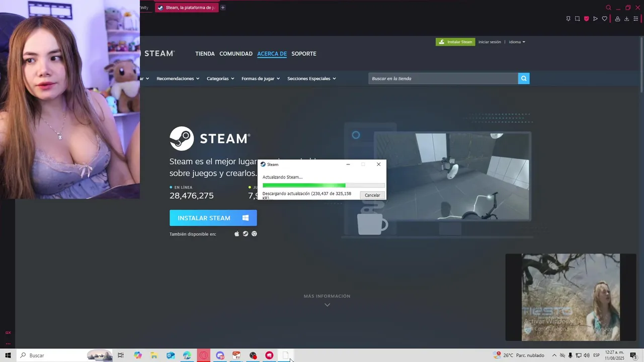Expand Recomendaciones dropdown menu
This screenshot has height=362, width=644.
(178, 78)
